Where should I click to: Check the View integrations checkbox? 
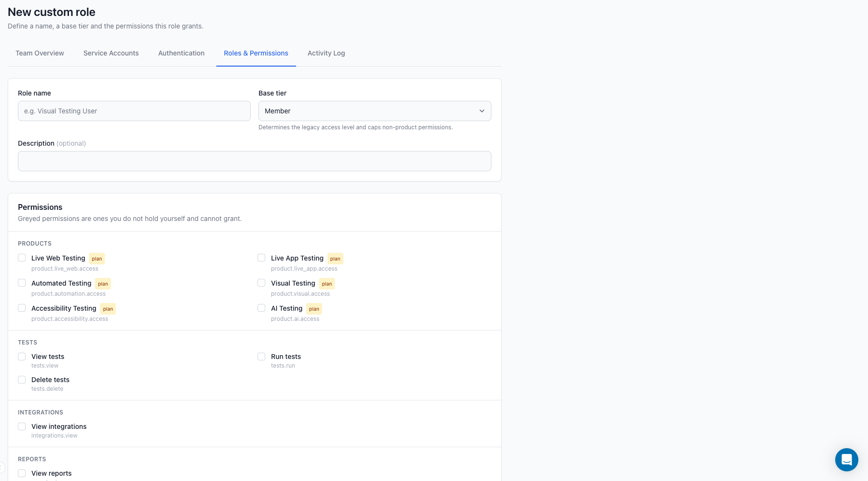(x=22, y=426)
